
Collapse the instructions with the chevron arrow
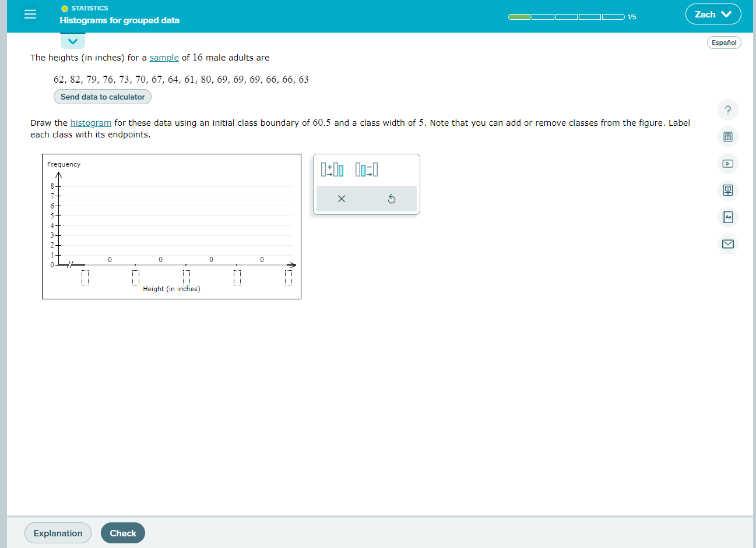click(x=72, y=41)
